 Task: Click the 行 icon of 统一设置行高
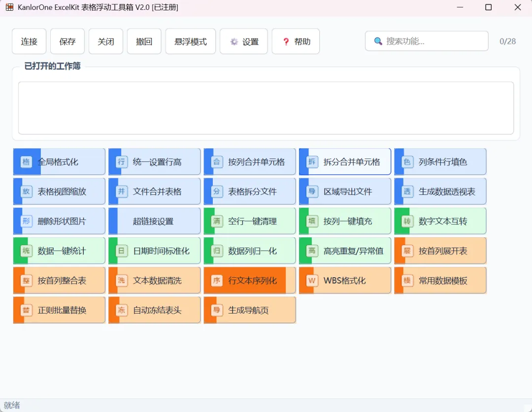click(122, 162)
